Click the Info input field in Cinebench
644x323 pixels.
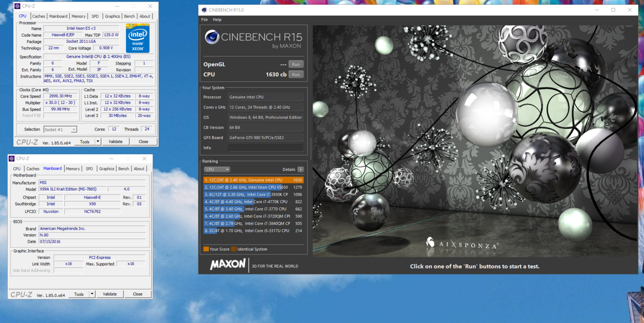(x=266, y=148)
